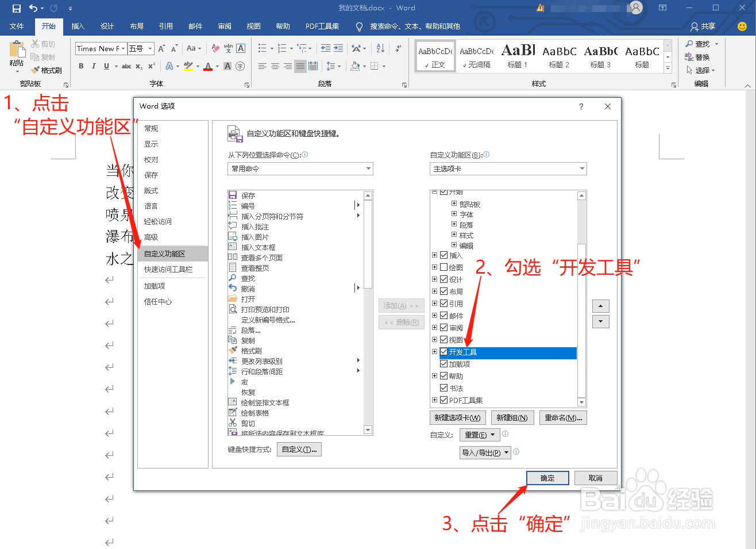Toggle Italic formatting in ribbon
756x549 pixels.
pos(94,66)
